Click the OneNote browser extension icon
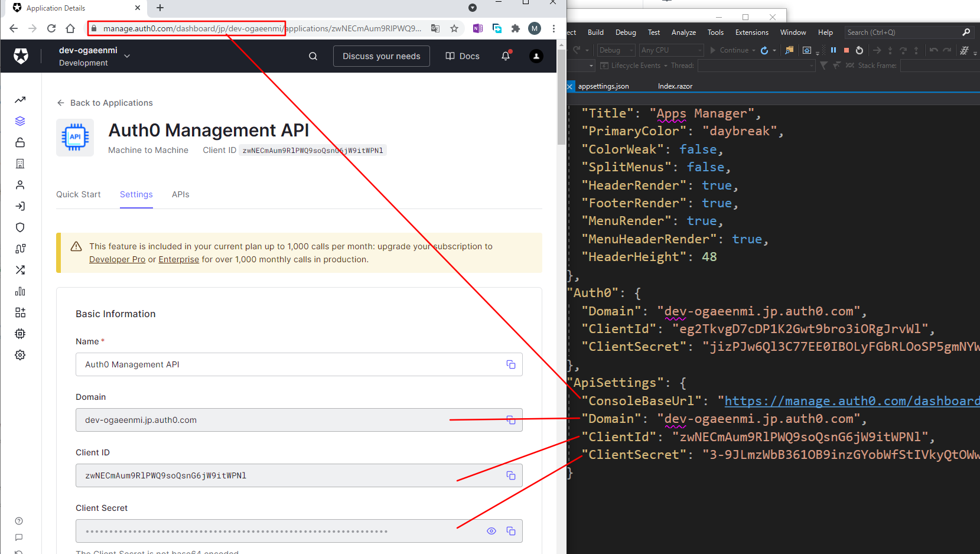980x554 pixels. tap(478, 28)
